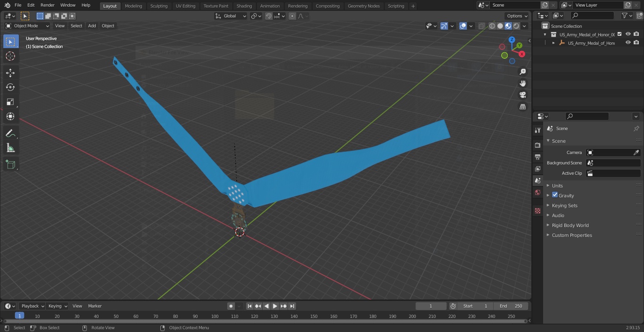Choose the Measure ruler tool
This screenshot has width=644, height=332.
click(x=10, y=148)
